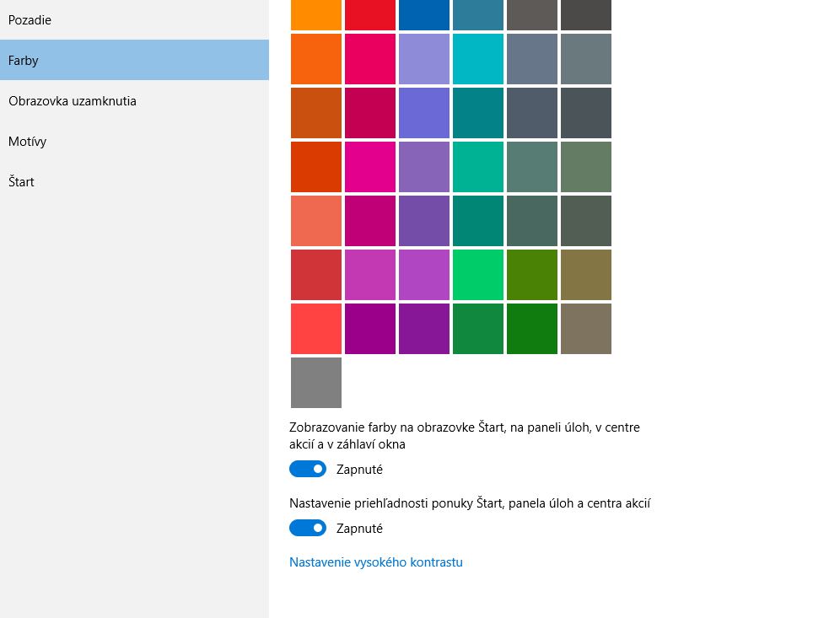Choose the blue swatch in the top row
The width and height of the screenshot is (840, 618).
pos(423,15)
